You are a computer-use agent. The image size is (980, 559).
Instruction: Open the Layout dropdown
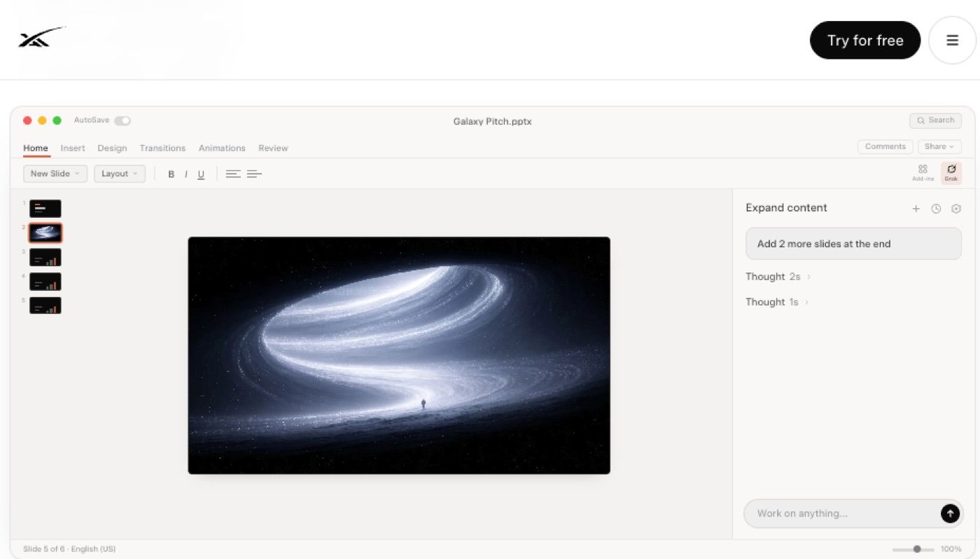tap(120, 174)
